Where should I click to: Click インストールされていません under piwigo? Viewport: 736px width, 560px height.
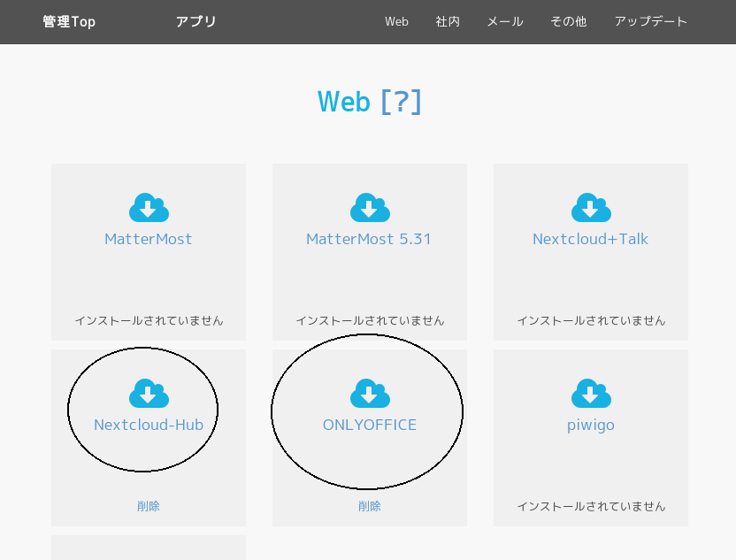click(x=591, y=507)
